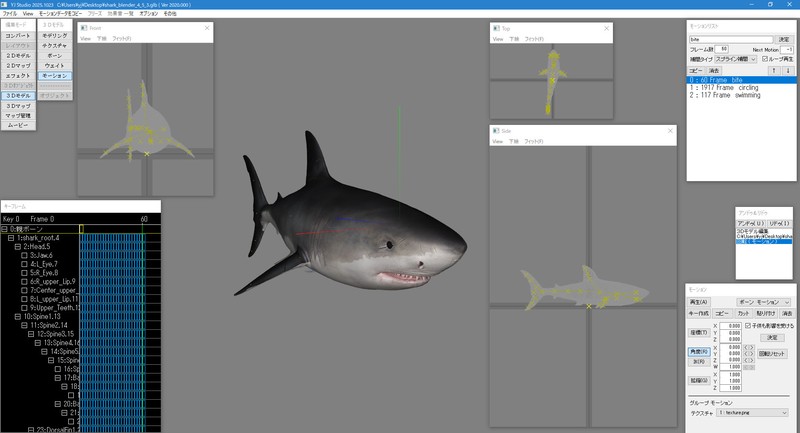Screen dimensions: 800x433
Task: Select motion '0 : 60 Frame bite'
Action: pos(742,80)
